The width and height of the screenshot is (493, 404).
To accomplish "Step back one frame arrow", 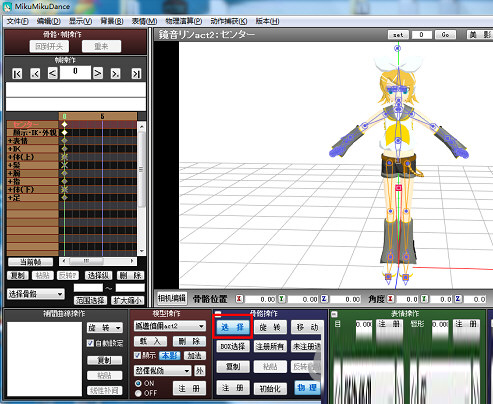I will click(x=52, y=73).
